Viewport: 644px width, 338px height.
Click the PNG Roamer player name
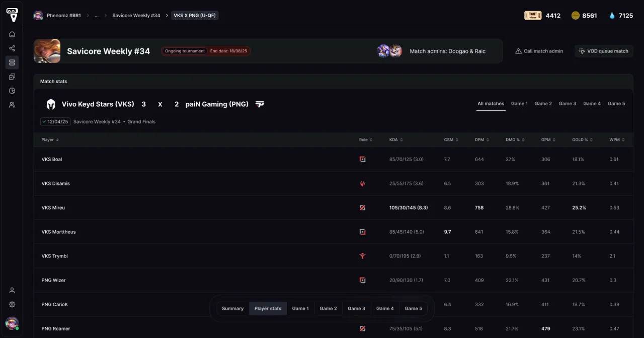(56, 328)
